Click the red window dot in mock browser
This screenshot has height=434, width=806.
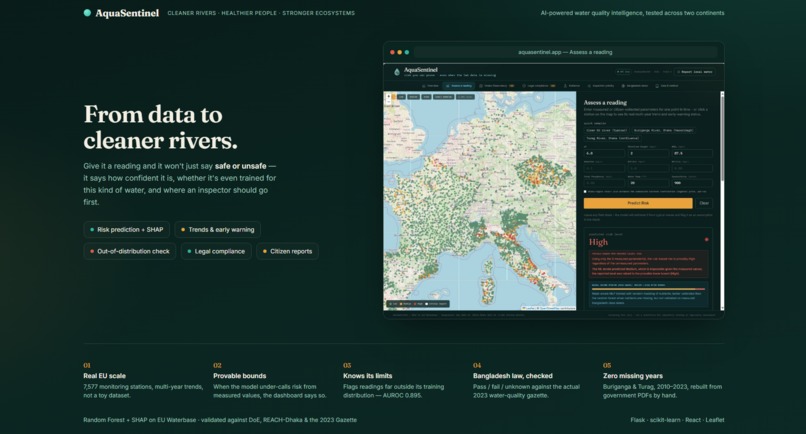click(x=392, y=52)
